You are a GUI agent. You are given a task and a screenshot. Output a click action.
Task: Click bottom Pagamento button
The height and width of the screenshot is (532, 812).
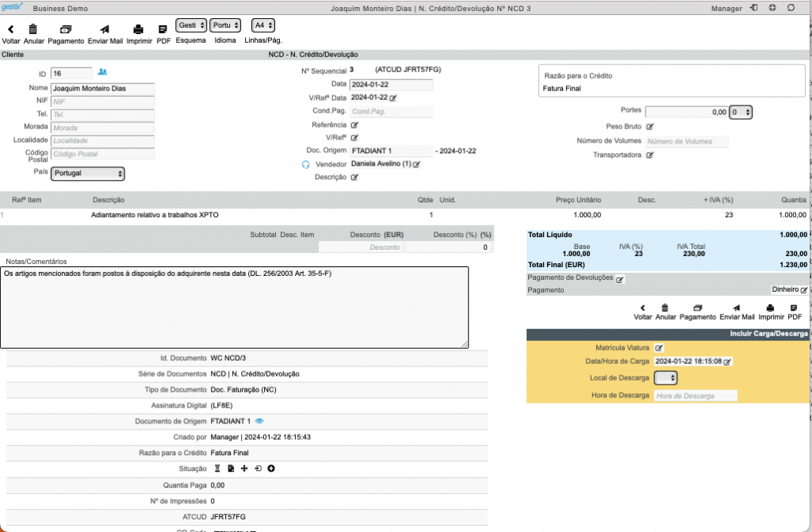(x=698, y=312)
